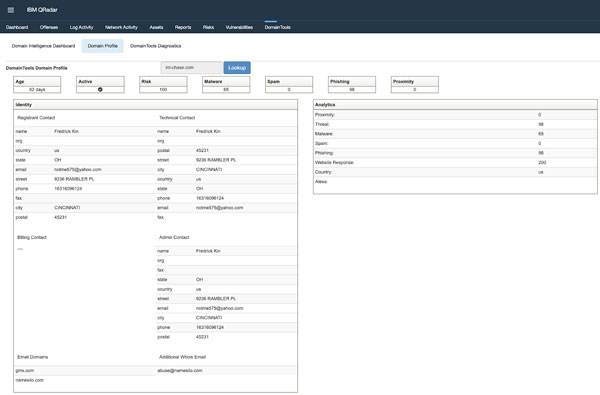The image size is (600, 395).
Task: Select the Proximity score card
Action: [x=415, y=85]
